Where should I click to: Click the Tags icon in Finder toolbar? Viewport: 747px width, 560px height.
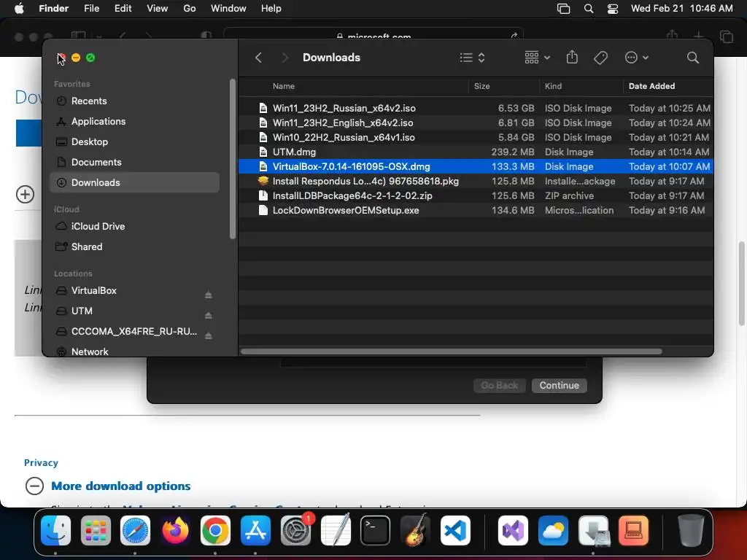click(x=601, y=58)
